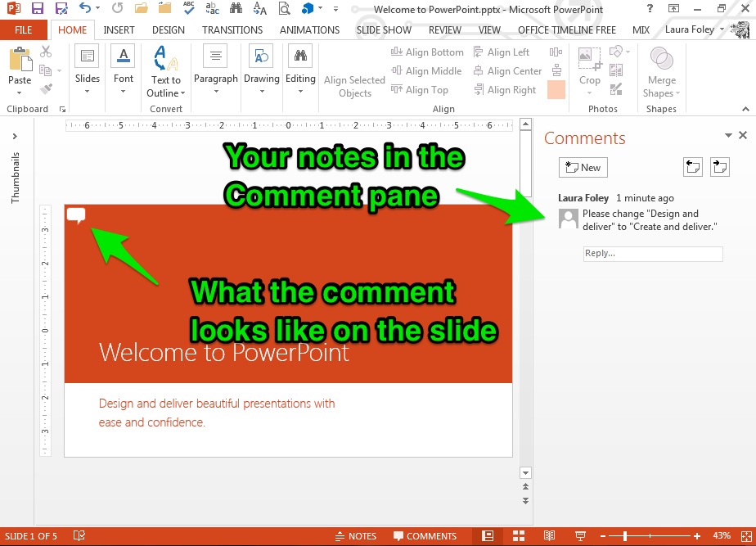Click the Replace Fonts icon
756x546 pixels.
tap(260, 8)
